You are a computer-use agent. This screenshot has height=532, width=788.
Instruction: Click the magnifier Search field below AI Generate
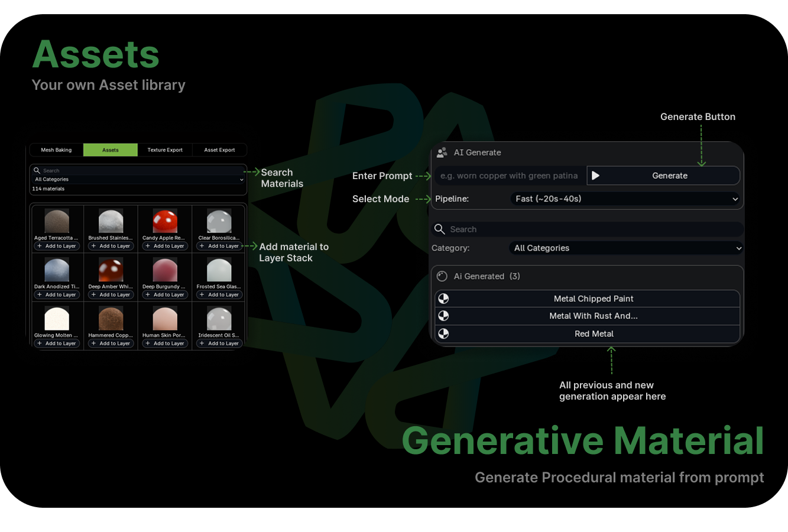click(x=587, y=229)
